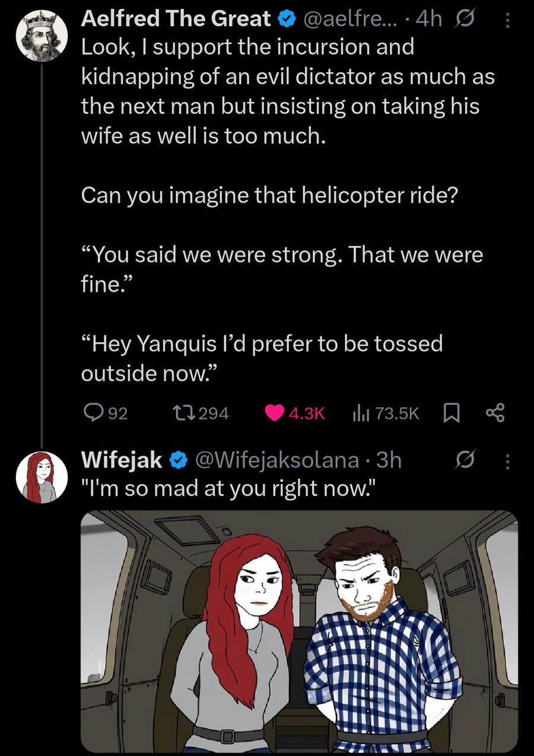Reply via the comment icon showing 92
This screenshot has width=534, height=756.
pos(93,413)
